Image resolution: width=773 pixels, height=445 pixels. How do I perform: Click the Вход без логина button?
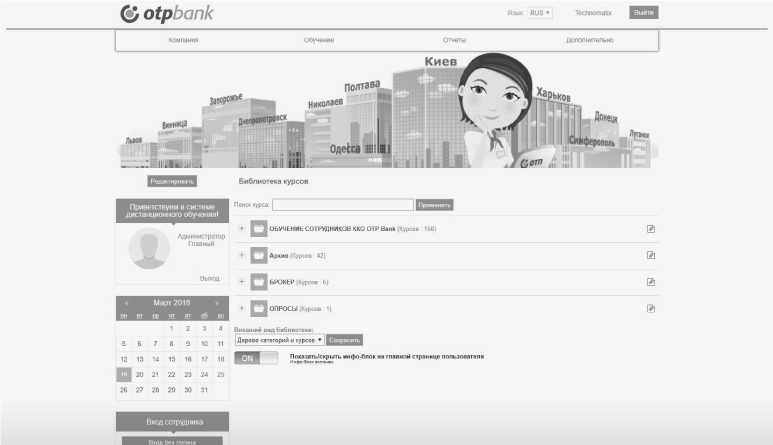tap(172, 442)
